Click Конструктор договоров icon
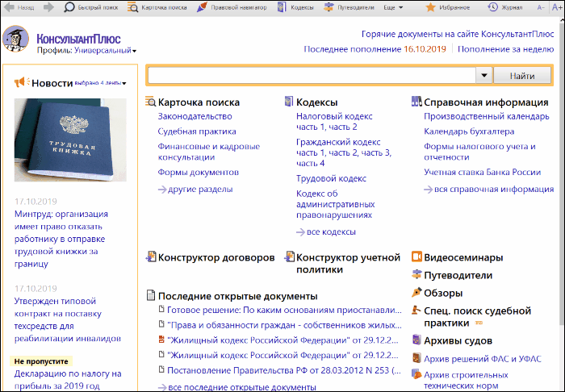 click(x=151, y=257)
